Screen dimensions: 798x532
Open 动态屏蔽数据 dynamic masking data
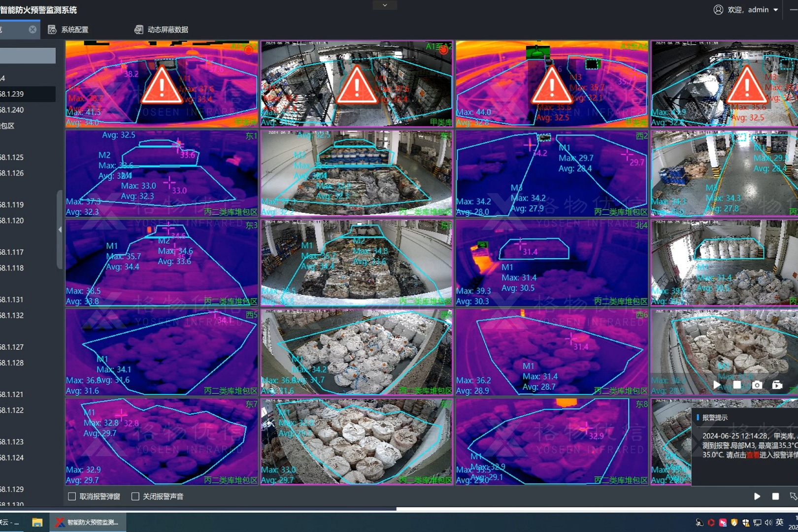pos(162,30)
